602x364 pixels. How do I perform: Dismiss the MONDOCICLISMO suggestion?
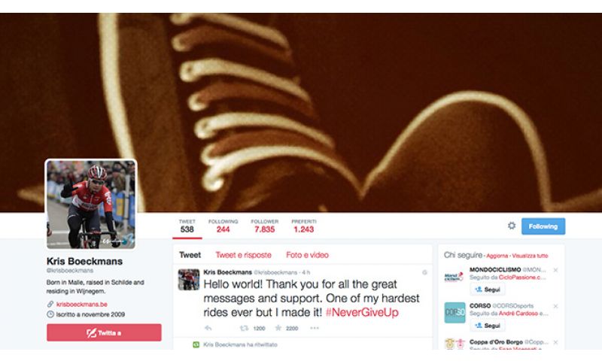pyautogui.click(x=555, y=270)
